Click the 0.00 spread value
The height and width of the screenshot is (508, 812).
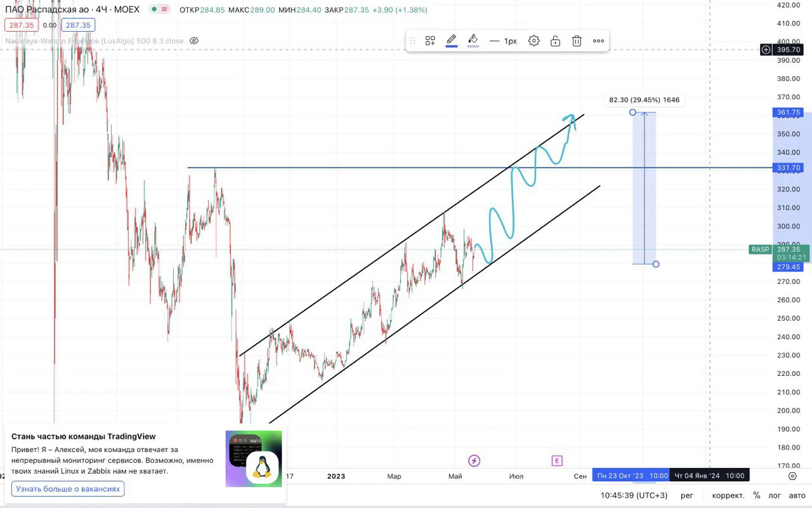click(49, 25)
